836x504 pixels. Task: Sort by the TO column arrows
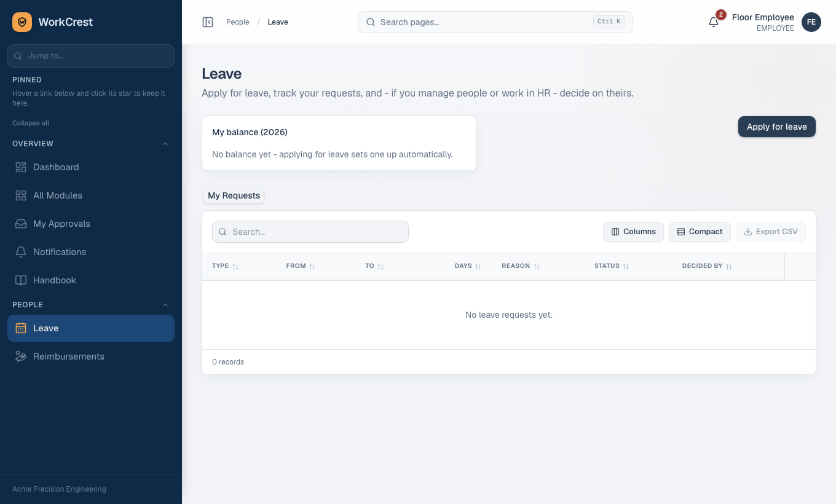[381, 266]
